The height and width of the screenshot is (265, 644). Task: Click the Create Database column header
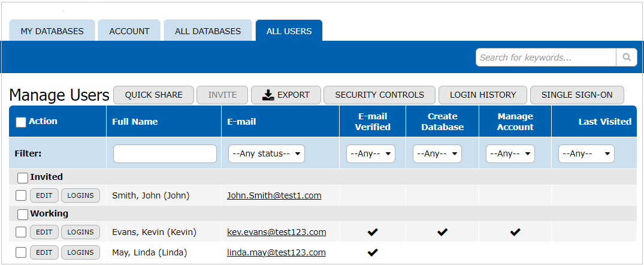coord(442,122)
